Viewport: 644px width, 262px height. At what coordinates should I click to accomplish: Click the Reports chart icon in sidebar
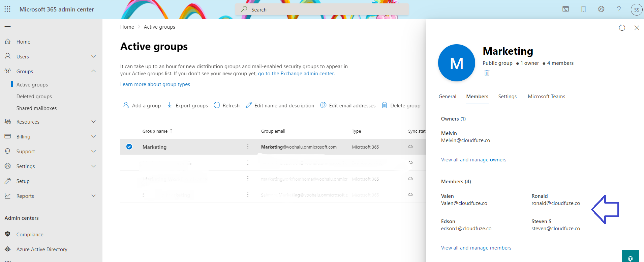tap(7, 196)
